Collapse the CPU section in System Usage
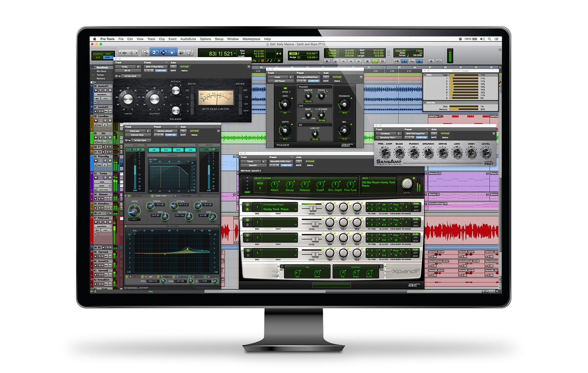 425,75
